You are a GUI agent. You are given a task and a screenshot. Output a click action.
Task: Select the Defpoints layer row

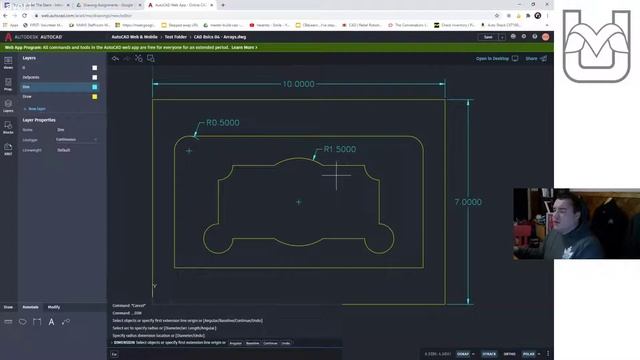pos(60,77)
